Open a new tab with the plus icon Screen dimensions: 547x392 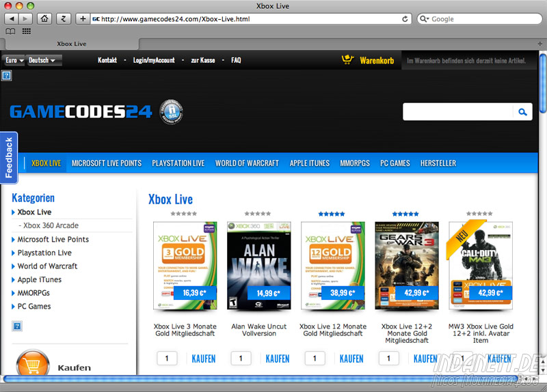click(539, 44)
